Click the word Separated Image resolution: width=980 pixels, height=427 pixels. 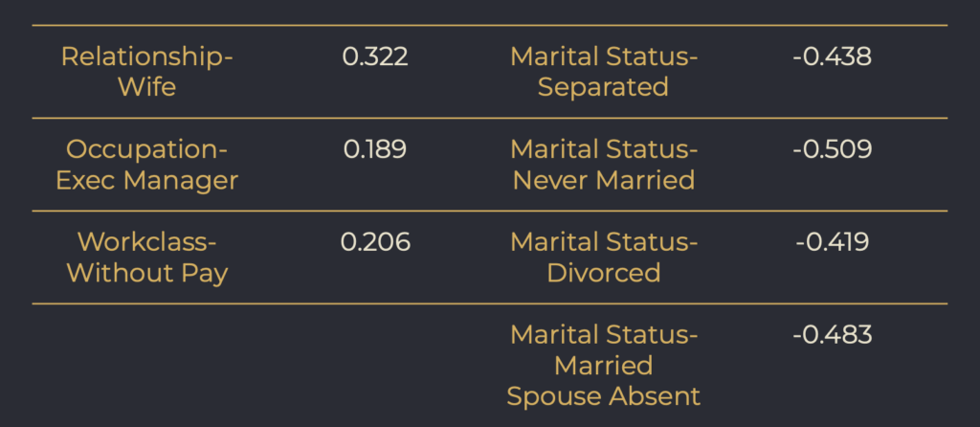(603, 87)
